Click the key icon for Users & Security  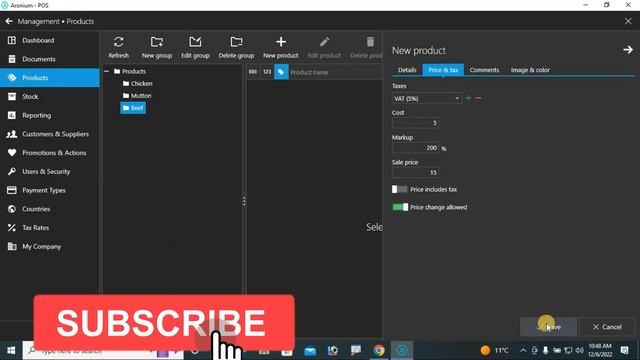tap(12, 171)
